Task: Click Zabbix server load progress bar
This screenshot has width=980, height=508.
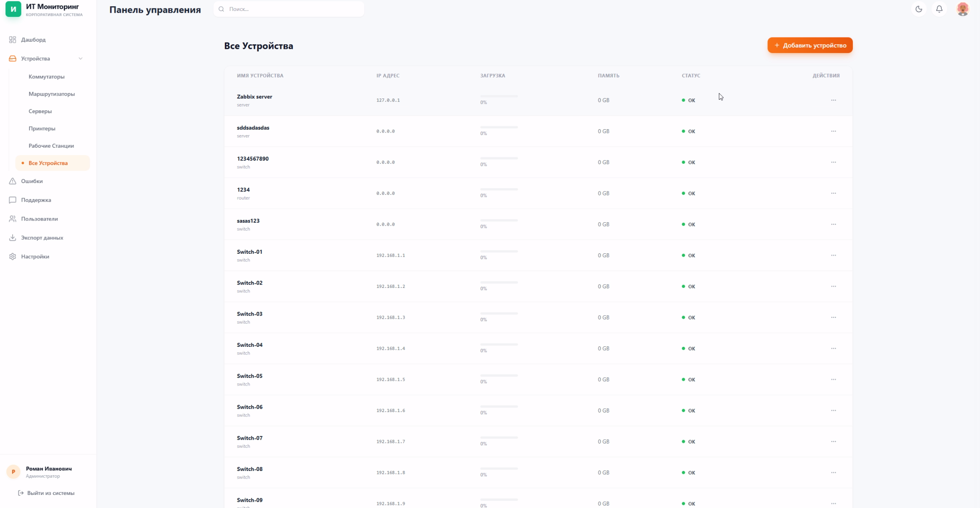Action: [x=499, y=96]
